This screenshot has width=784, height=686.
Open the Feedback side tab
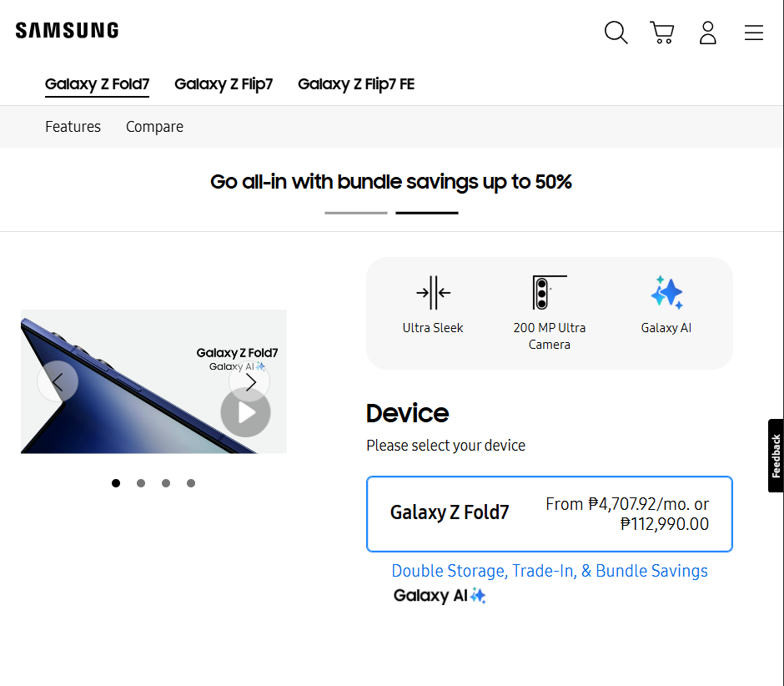(776, 456)
